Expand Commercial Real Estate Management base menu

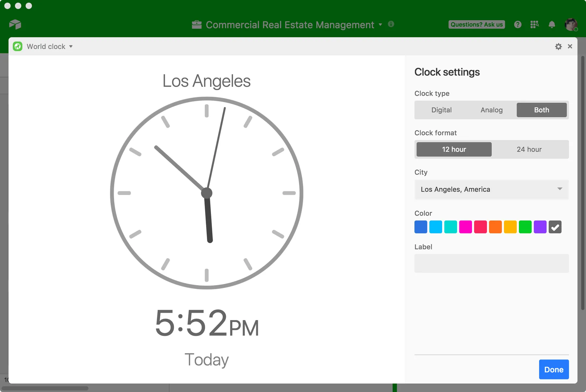tap(380, 24)
